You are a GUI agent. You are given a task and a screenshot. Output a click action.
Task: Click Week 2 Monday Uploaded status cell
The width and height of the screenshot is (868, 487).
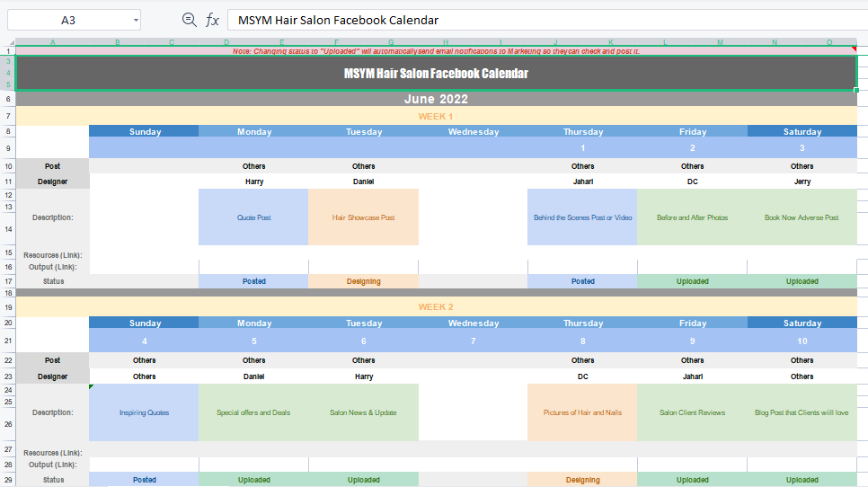[x=253, y=480]
